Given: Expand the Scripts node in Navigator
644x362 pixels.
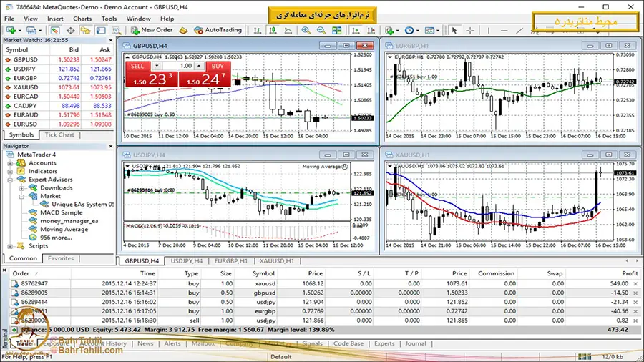Looking at the screenshot, I should [10, 246].
